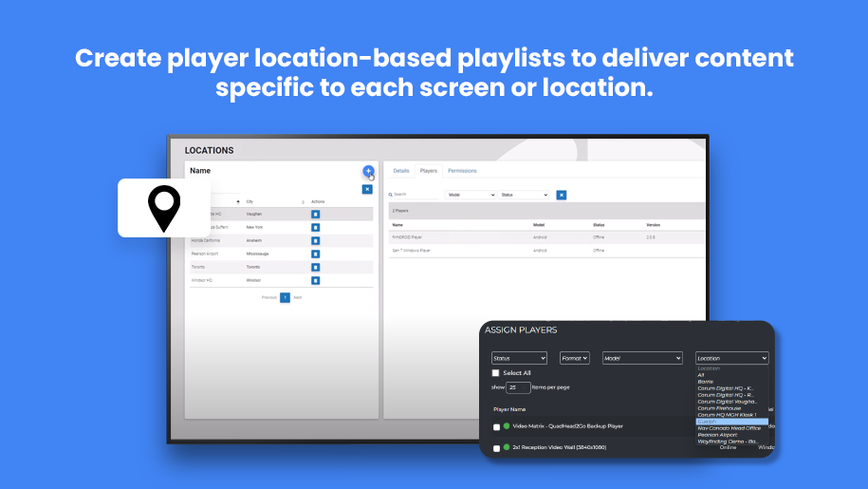Choose 'Corum Firehouse' location option

coord(731,408)
